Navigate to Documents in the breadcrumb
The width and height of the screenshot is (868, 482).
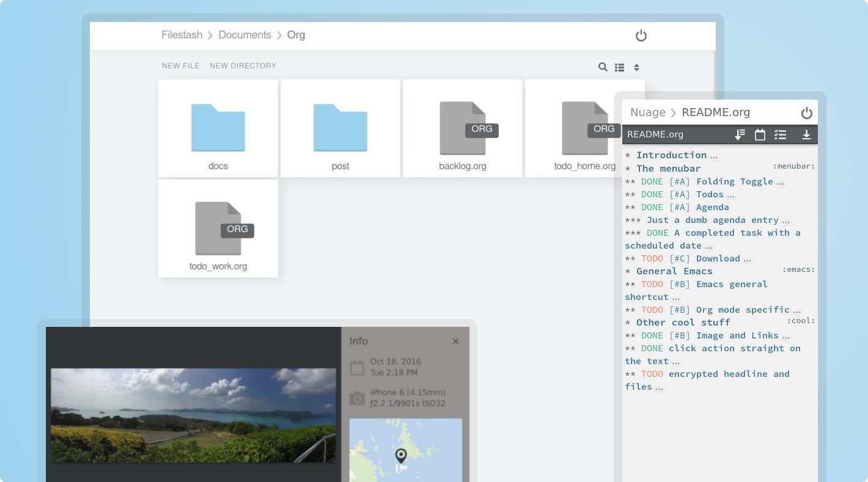pyautogui.click(x=245, y=35)
